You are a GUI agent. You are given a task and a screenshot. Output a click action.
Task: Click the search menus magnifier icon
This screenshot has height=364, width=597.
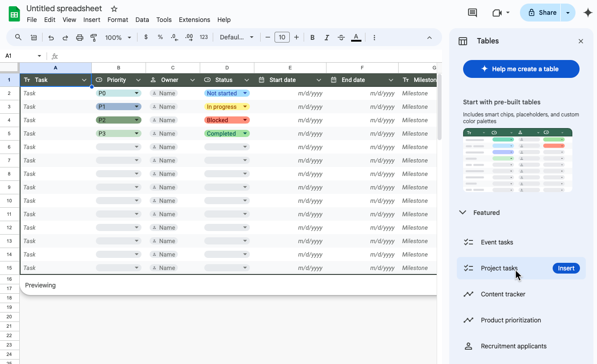click(x=18, y=38)
